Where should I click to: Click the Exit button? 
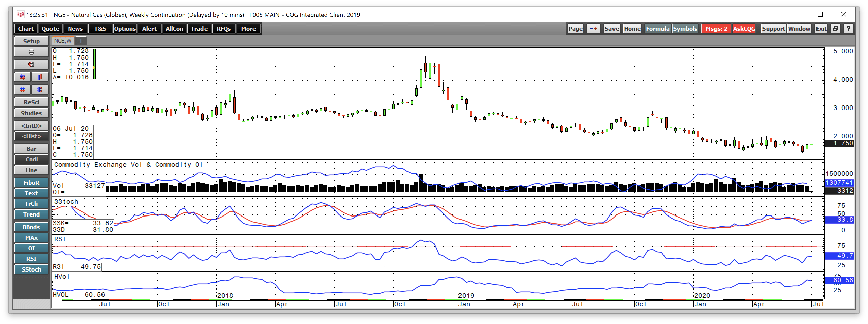pyautogui.click(x=821, y=29)
